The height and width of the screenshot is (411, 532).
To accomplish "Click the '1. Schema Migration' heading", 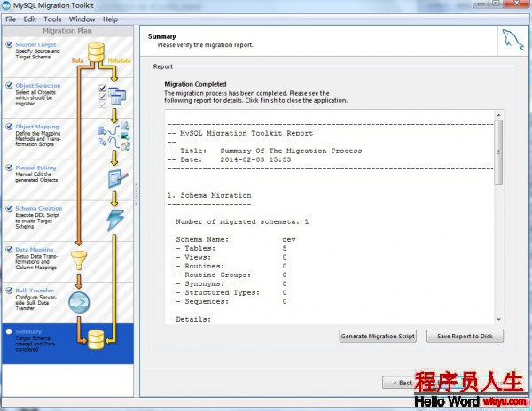I will pos(209,195).
